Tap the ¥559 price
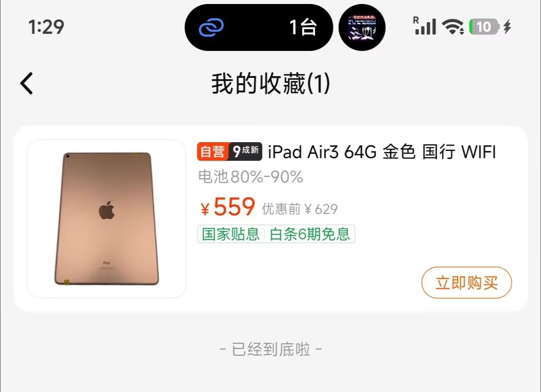This screenshot has width=541, height=392. click(x=228, y=207)
